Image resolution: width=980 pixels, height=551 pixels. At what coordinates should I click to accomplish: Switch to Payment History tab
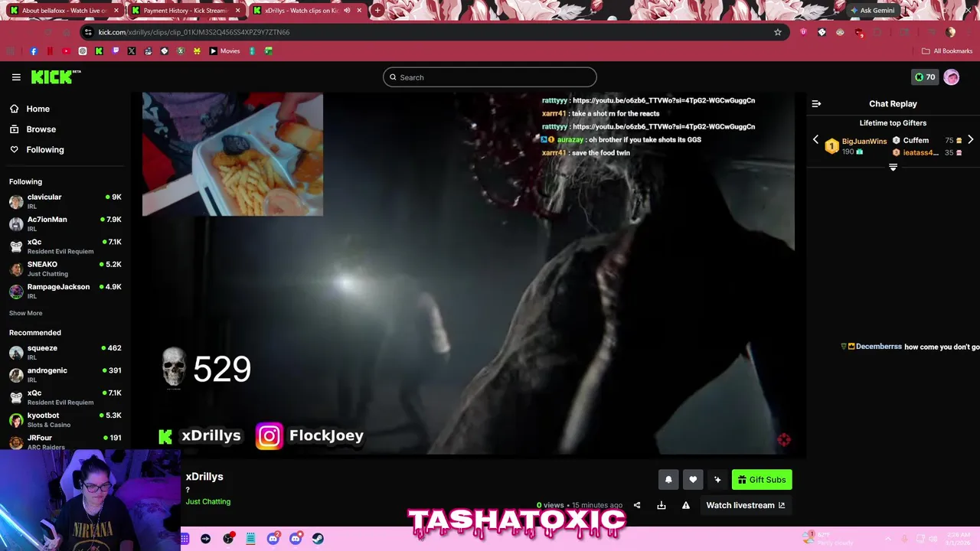(186, 11)
